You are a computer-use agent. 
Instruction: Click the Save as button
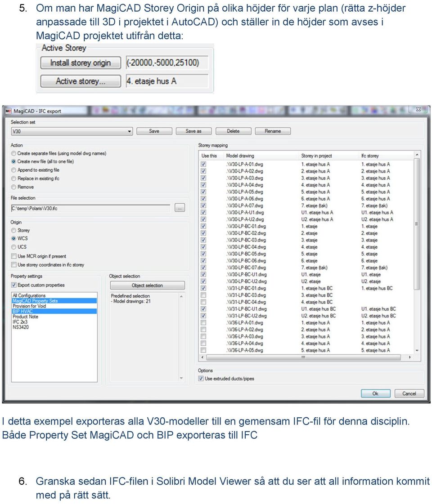coord(193,131)
